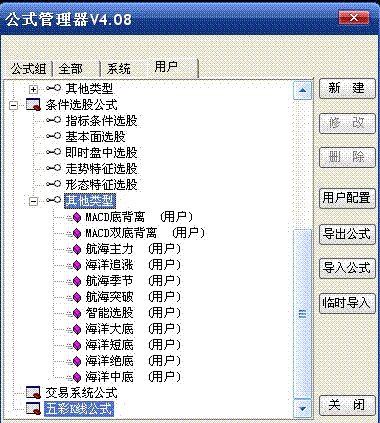
Task: Select 航海突破 (用户) formula
Action: point(133,297)
